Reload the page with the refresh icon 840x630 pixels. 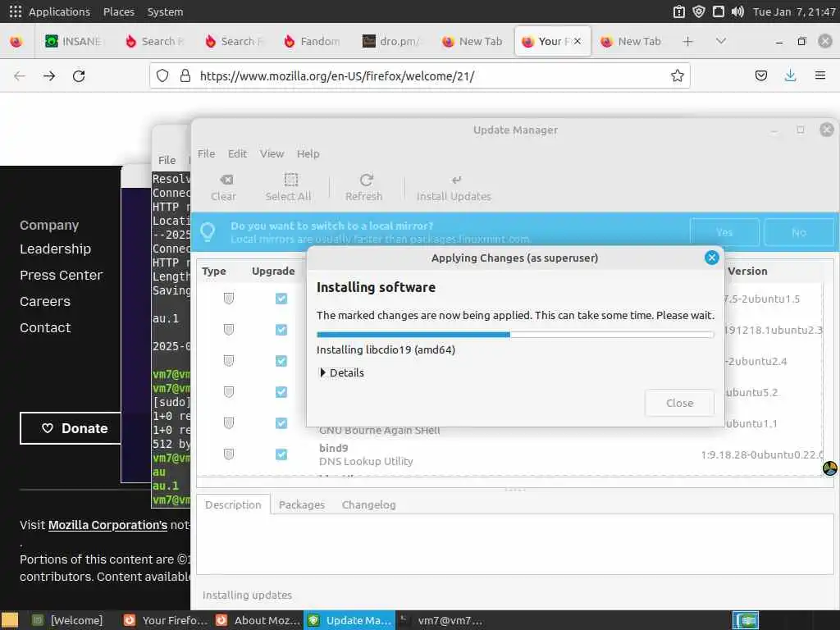[x=79, y=76]
